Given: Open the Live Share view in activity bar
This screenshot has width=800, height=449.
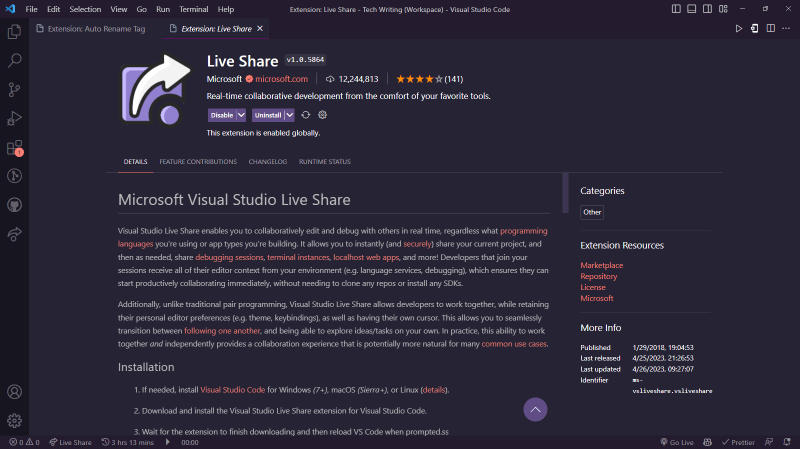Looking at the screenshot, I should coord(14,234).
